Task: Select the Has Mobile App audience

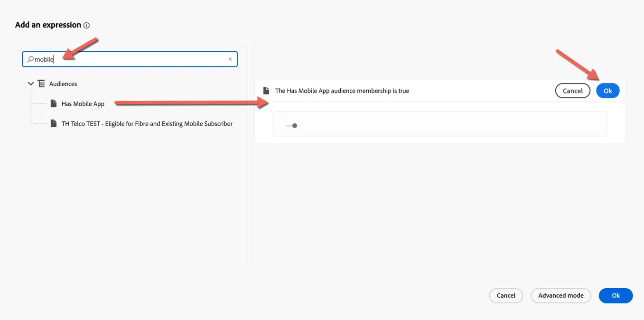Action: point(83,104)
